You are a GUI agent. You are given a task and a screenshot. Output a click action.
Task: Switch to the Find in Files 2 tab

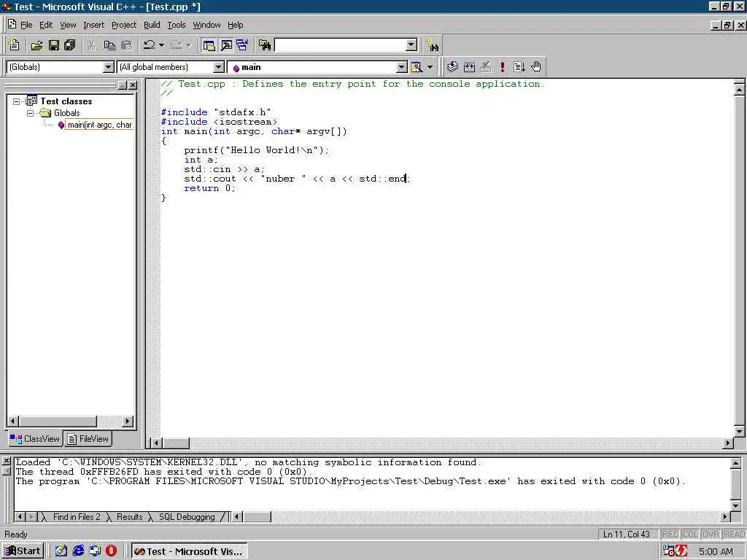click(76, 517)
